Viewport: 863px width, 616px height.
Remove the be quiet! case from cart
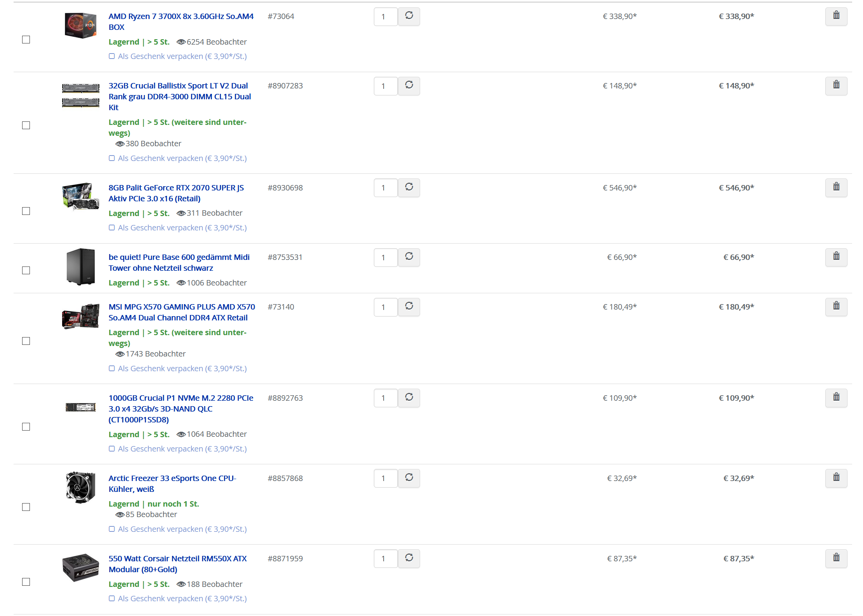tap(836, 257)
